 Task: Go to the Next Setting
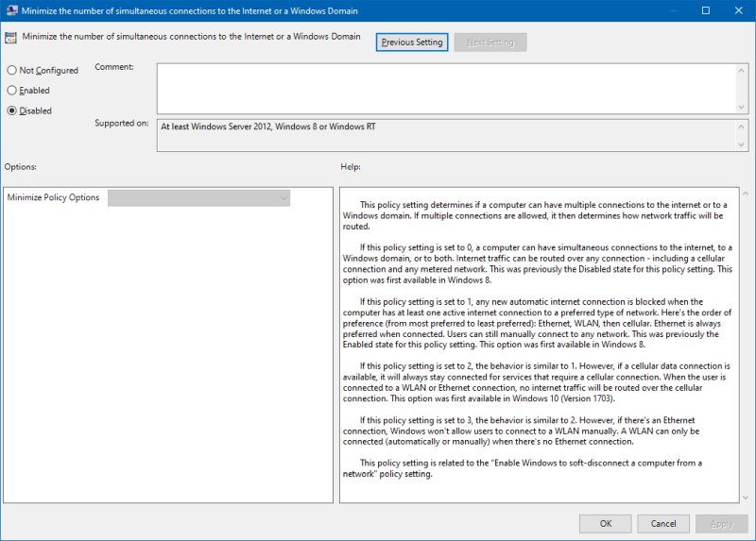490,42
